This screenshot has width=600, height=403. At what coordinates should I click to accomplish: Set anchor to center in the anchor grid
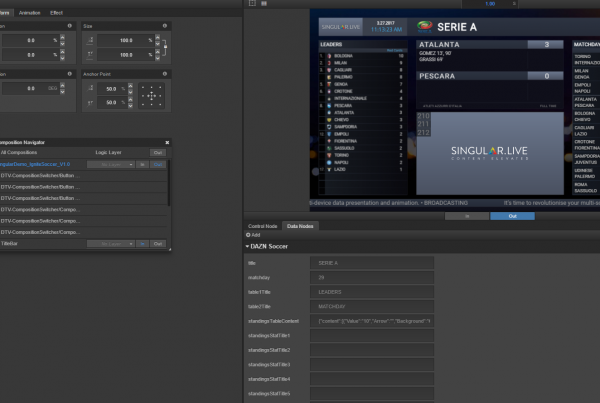click(152, 96)
